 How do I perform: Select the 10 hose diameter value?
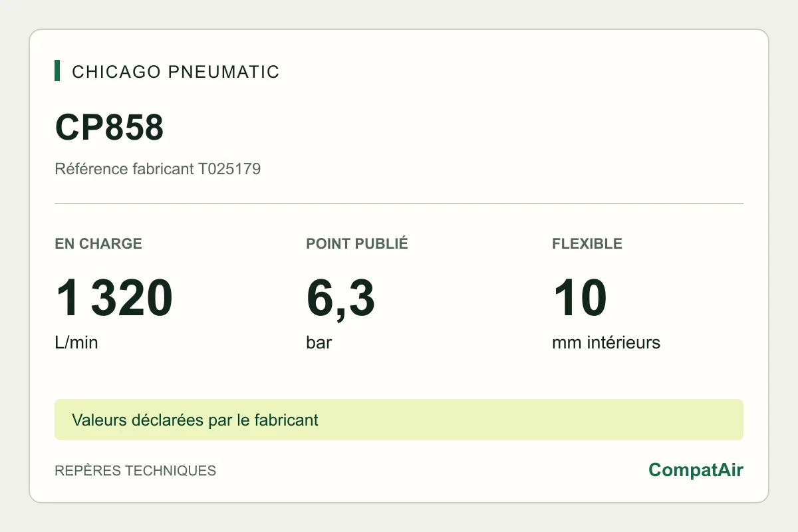point(579,299)
